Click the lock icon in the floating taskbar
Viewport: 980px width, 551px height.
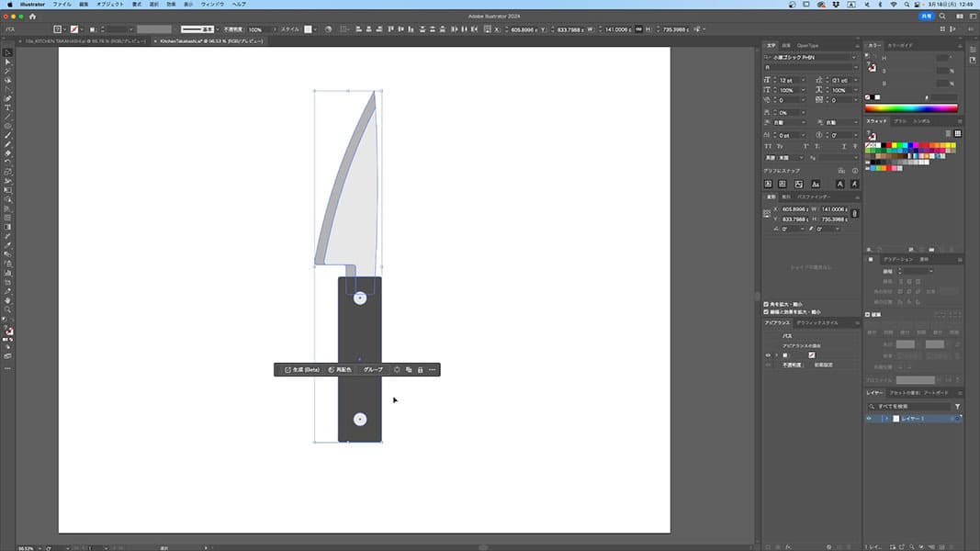[420, 369]
